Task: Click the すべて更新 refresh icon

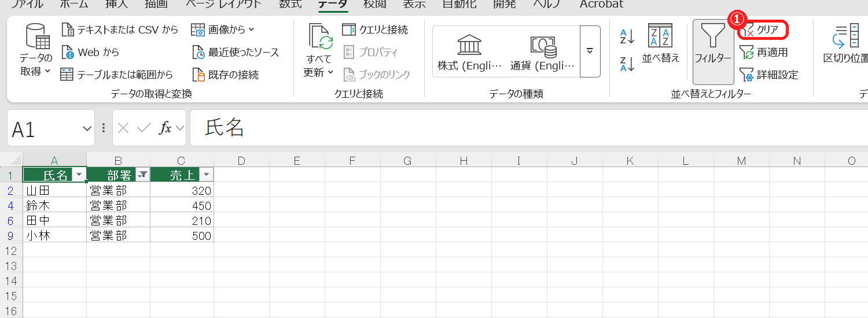Action: (321, 36)
